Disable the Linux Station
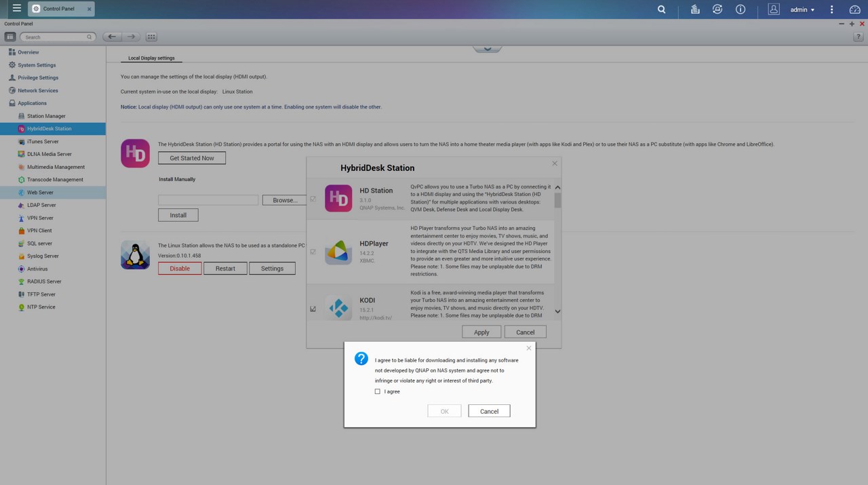Screen dimensions: 868x485 tap(180, 268)
